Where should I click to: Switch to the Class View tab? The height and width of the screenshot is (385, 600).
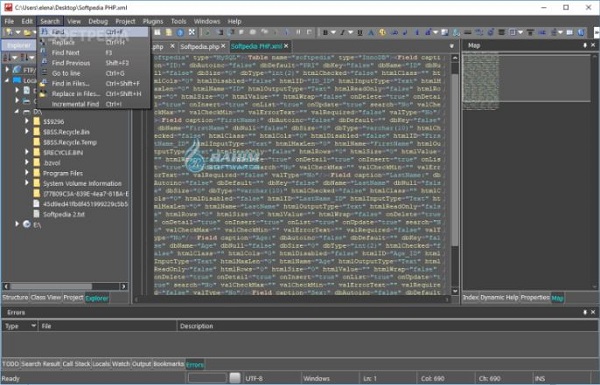point(46,297)
